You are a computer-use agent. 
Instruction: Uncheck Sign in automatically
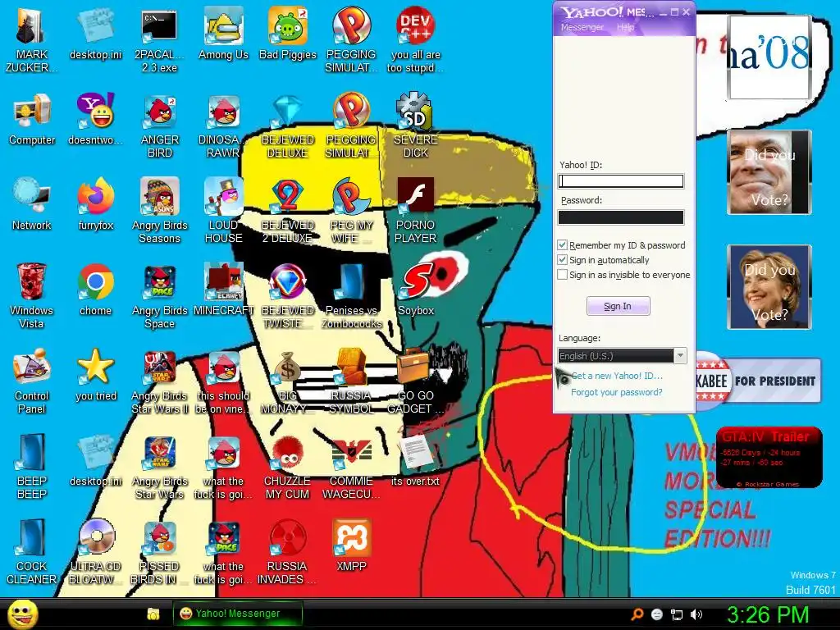[563, 260]
